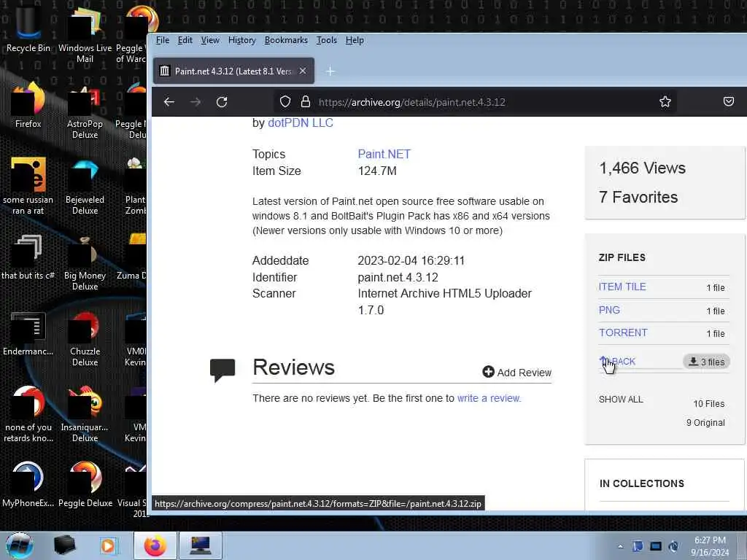
Task: Click the computer monitor taskbar icon
Action: pyautogui.click(x=200, y=545)
